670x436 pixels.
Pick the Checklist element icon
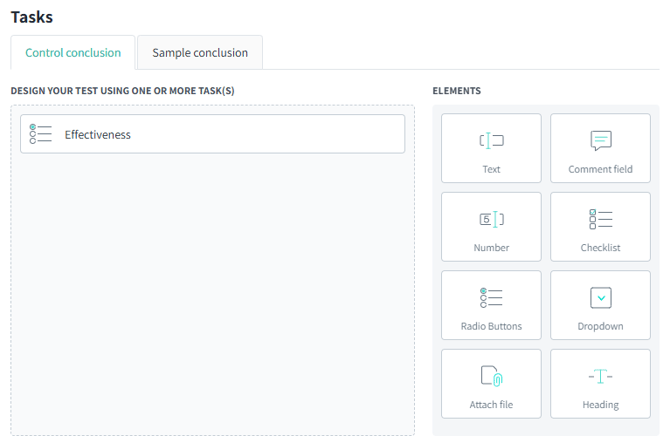[x=600, y=219]
